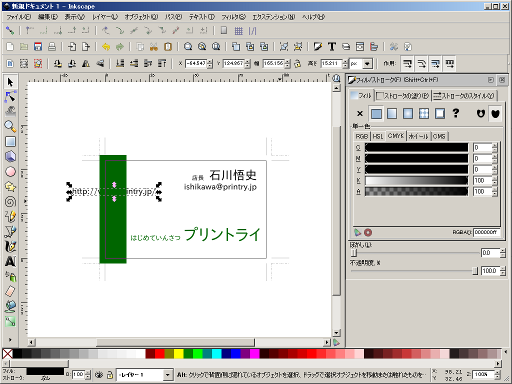512x384 pixels.
Task: Select the Rectangle drawing tool
Action: [x=10, y=142]
